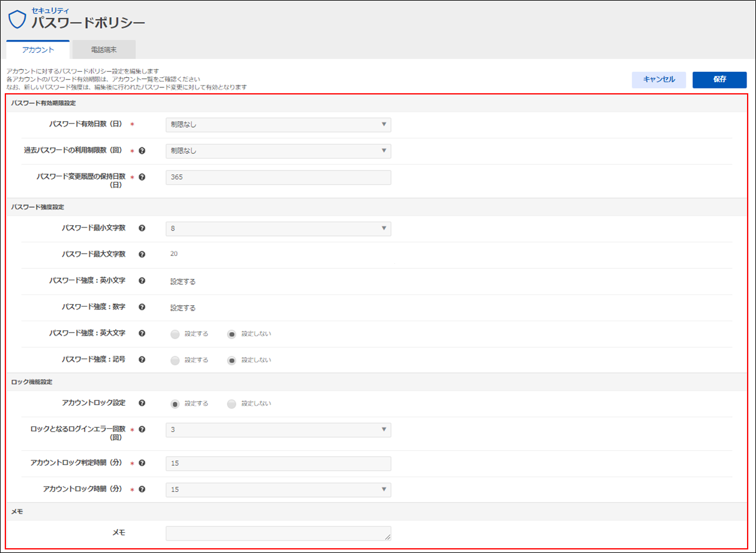Open help icon for アカウントロック判定時間
756x553 pixels.
(142, 463)
